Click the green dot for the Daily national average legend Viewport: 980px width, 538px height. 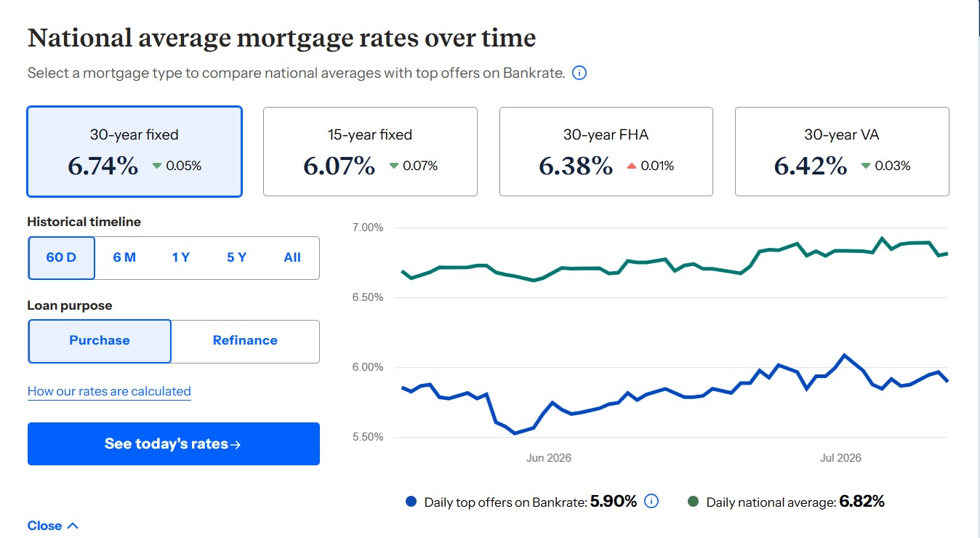tap(693, 502)
